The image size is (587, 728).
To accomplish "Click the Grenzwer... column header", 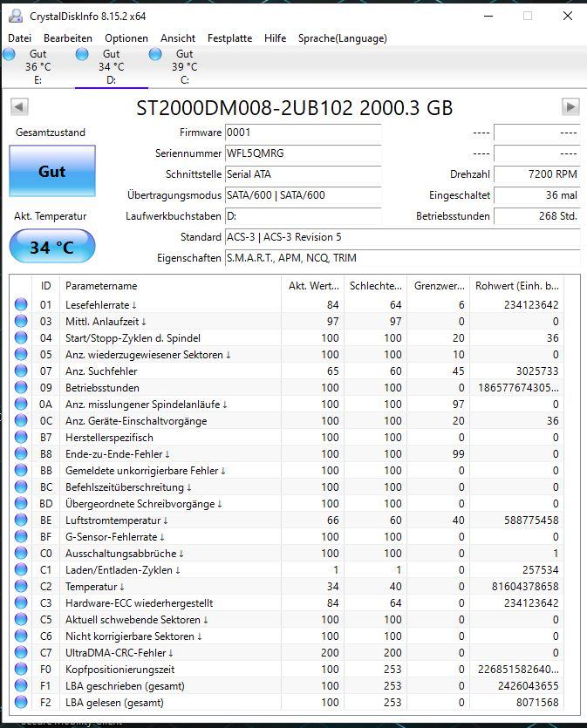I will [x=439, y=286].
